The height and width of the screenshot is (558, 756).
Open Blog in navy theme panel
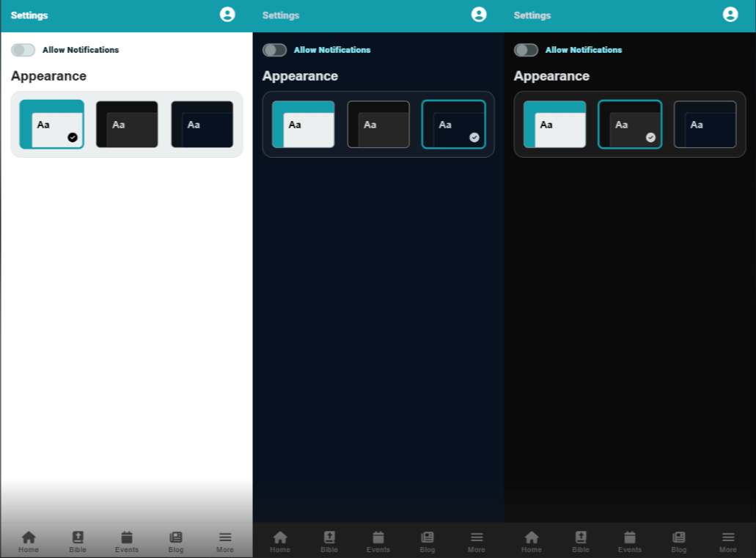[427, 542]
